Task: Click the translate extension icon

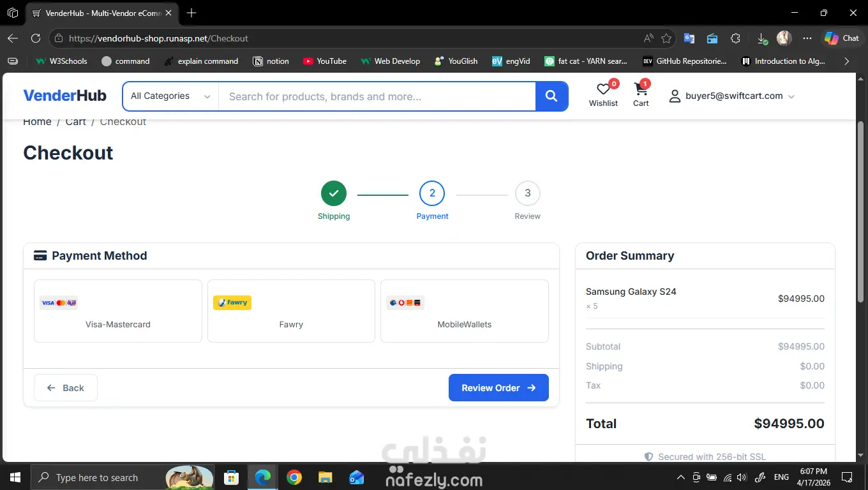Action: point(689,38)
